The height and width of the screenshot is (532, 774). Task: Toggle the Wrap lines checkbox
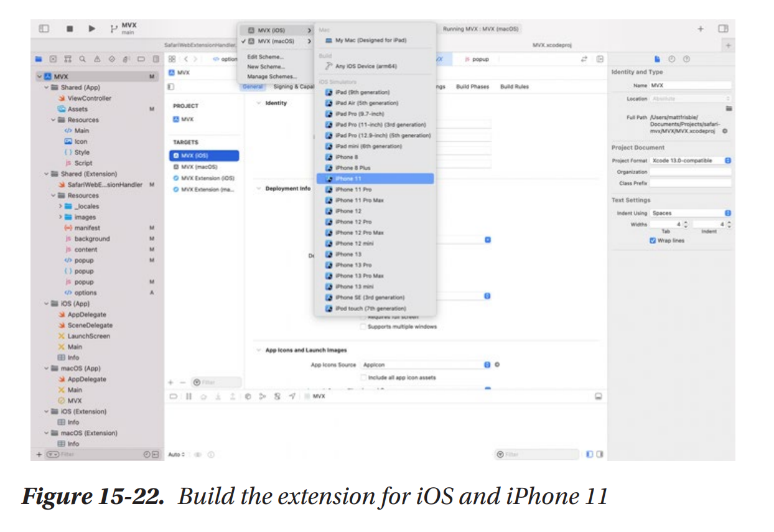[653, 240]
